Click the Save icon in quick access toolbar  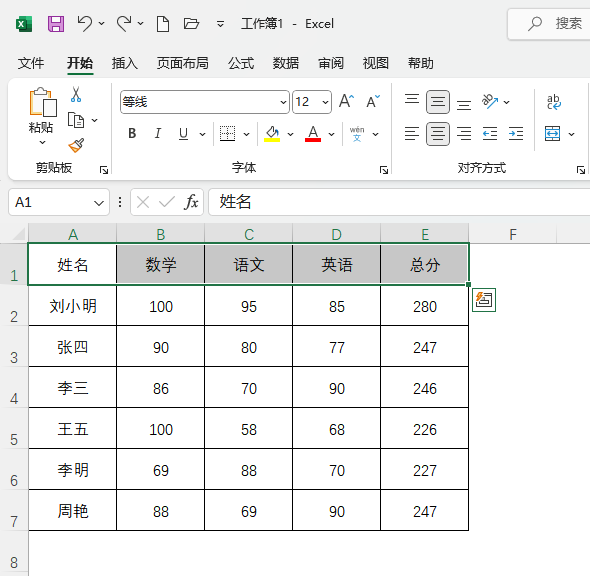(56, 24)
